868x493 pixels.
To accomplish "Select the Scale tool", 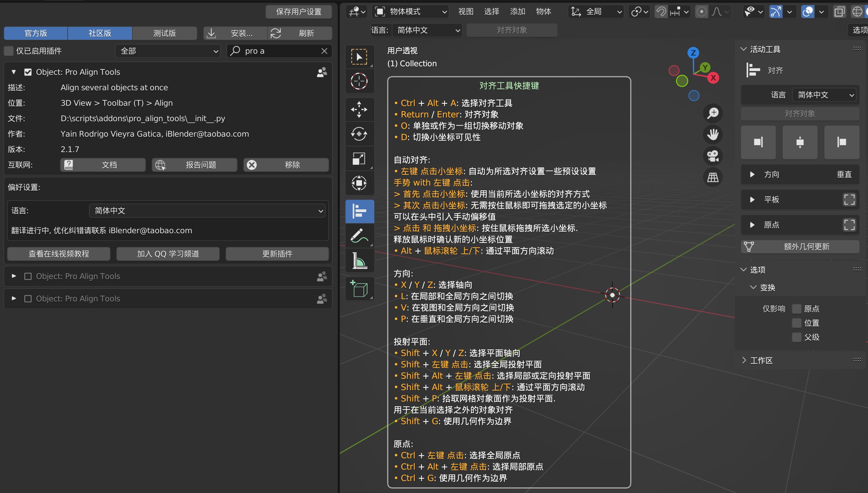I will 359,158.
